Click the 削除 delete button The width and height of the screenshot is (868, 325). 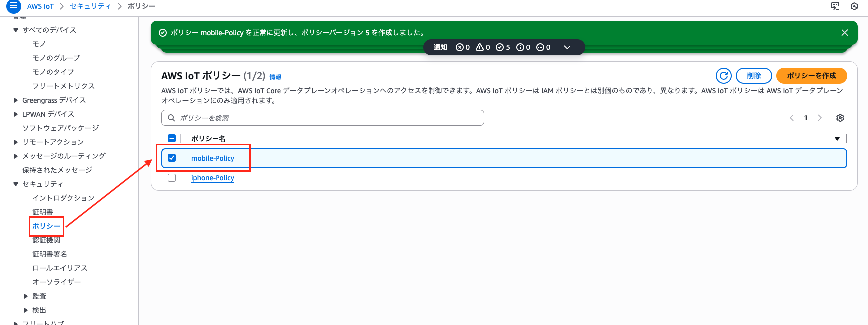(754, 76)
